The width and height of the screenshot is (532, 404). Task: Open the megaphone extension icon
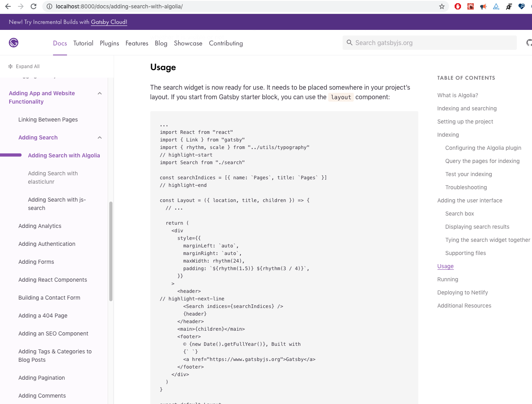483,6
